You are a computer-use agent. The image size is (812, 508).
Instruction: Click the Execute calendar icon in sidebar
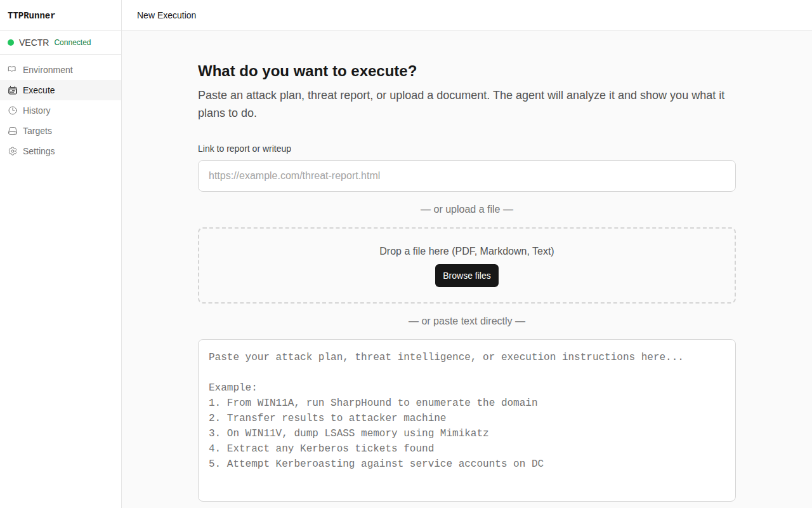click(x=12, y=90)
